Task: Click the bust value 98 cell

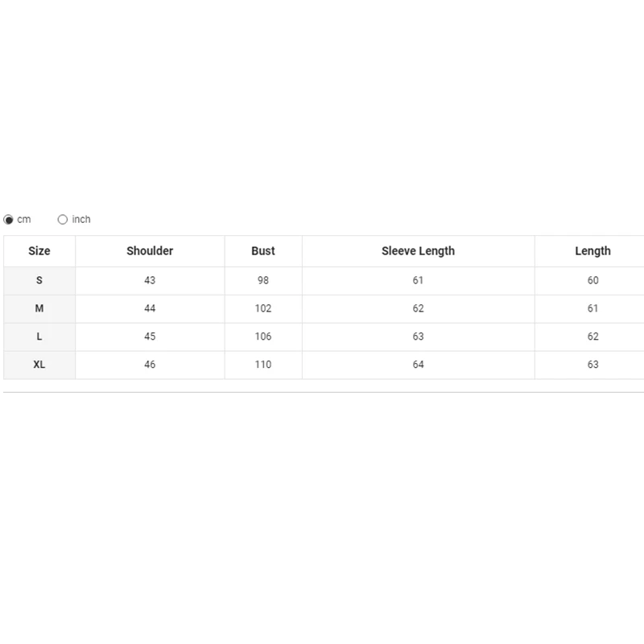Action: point(263,280)
